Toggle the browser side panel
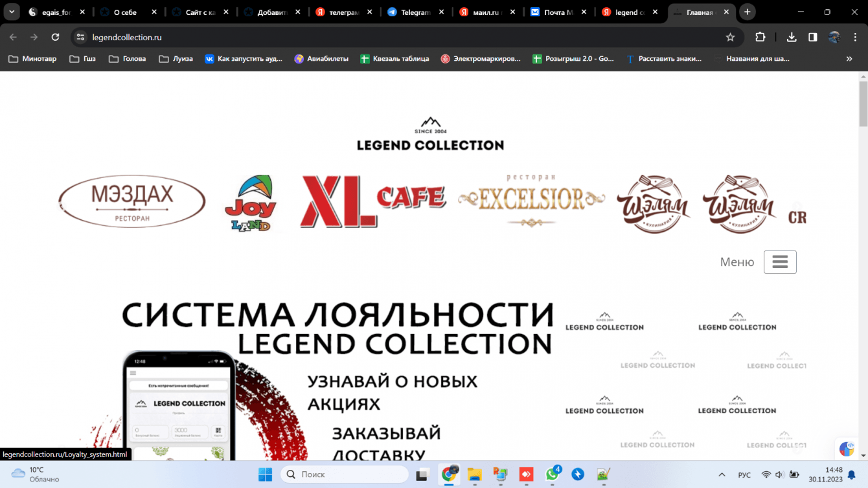 pyautogui.click(x=813, y=38)
